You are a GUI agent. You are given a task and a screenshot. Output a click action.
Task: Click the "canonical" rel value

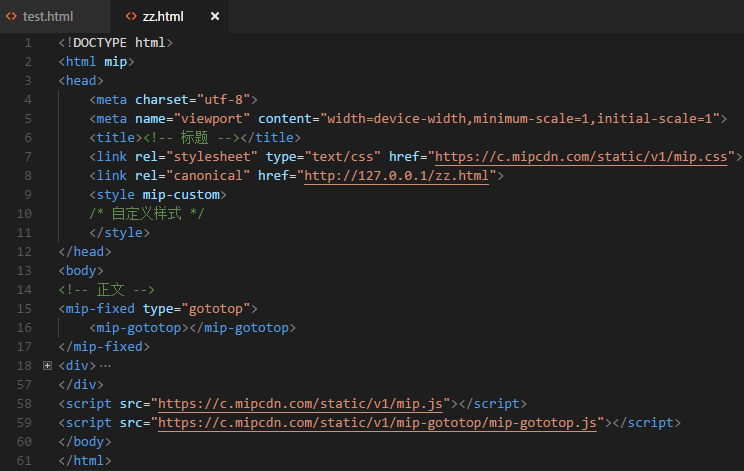pyautogui.click(x=208, y=175)
